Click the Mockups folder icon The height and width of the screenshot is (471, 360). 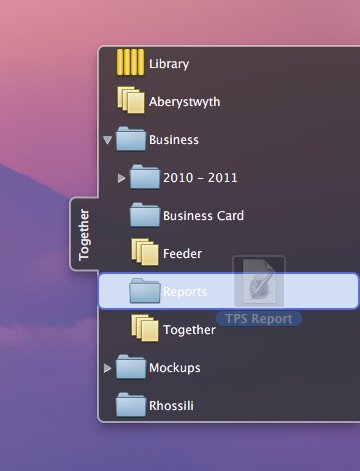pos(131,367)
